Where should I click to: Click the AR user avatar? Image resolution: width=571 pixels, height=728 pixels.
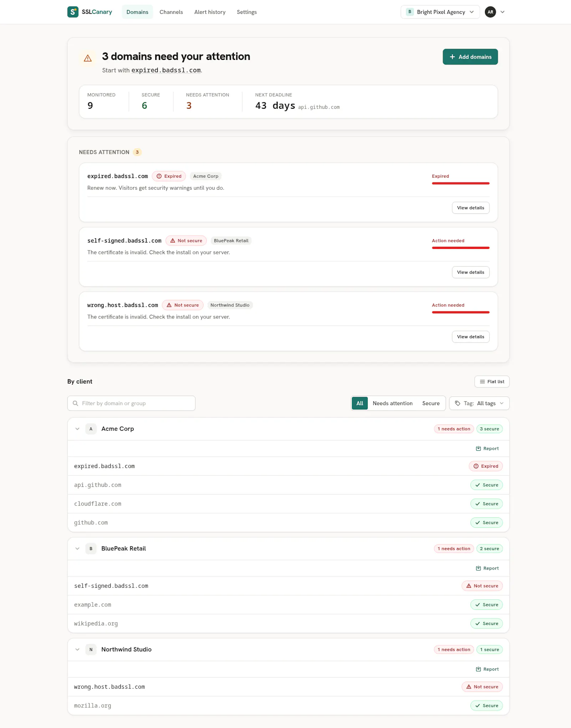[x=490, y=12]
